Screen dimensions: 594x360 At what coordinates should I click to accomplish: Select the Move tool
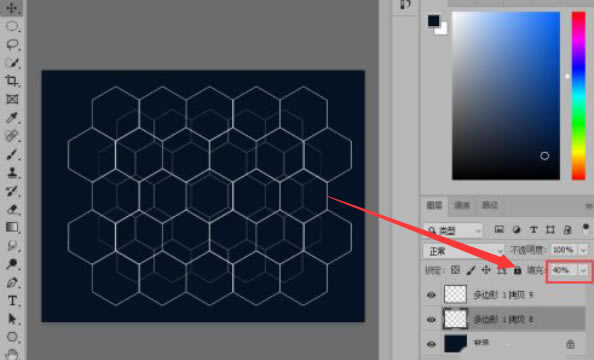point(12,8)
